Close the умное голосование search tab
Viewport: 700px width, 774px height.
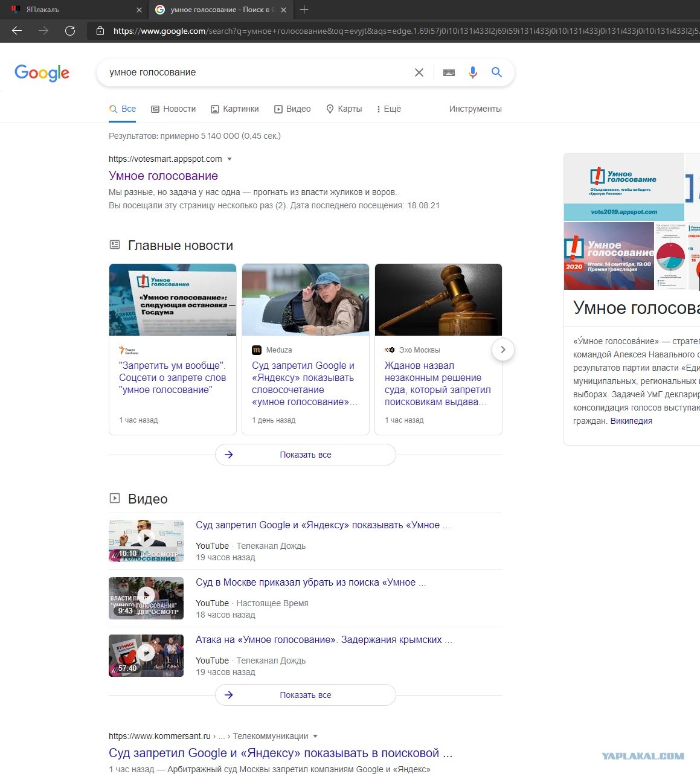[284, 10]
